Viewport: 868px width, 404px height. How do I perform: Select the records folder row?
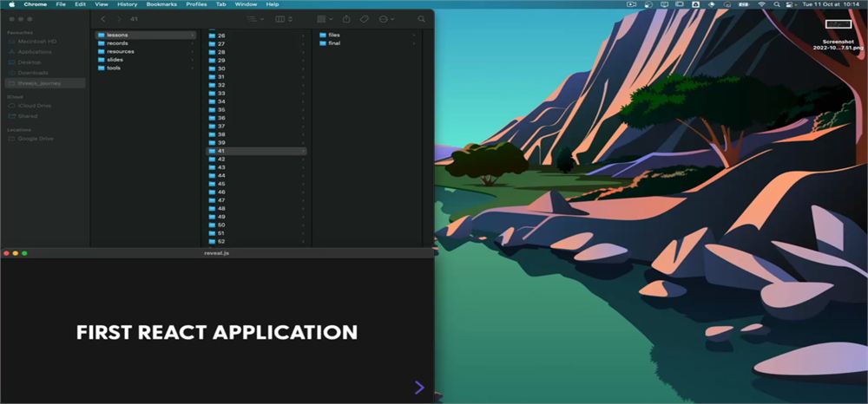pyautogui.click(x=145, y=43)
